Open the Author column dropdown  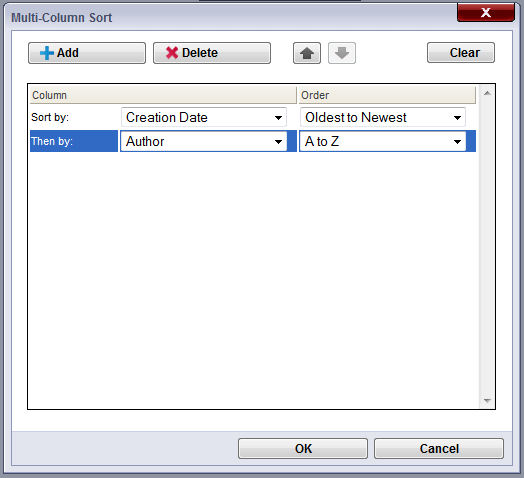(x=204, y=141)
